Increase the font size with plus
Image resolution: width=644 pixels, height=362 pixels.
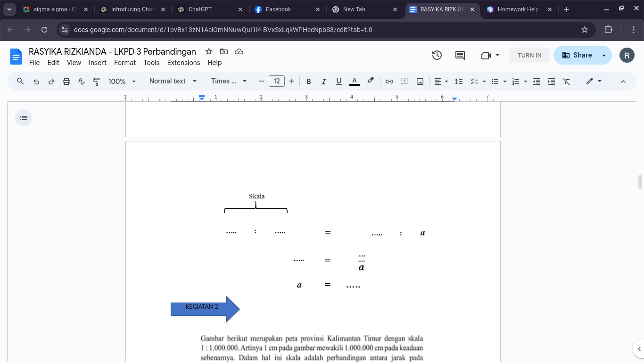point(292,81)
